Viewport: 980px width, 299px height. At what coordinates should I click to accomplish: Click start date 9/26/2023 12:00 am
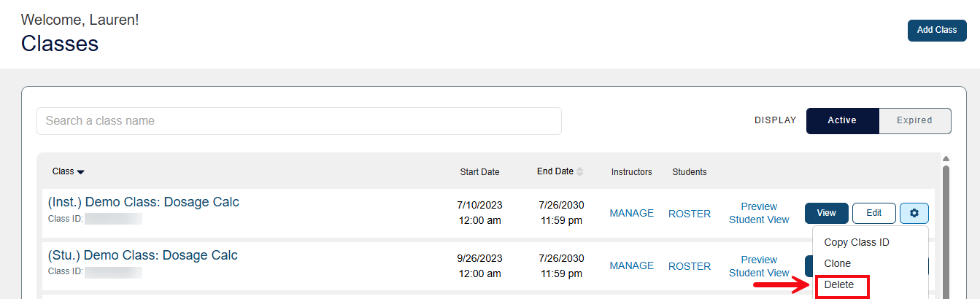pos(479,265)
